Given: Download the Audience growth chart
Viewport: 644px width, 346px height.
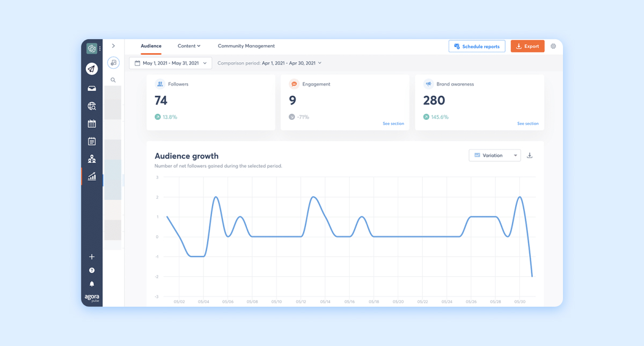Looking at the screenshot, I should coord(530,155).
